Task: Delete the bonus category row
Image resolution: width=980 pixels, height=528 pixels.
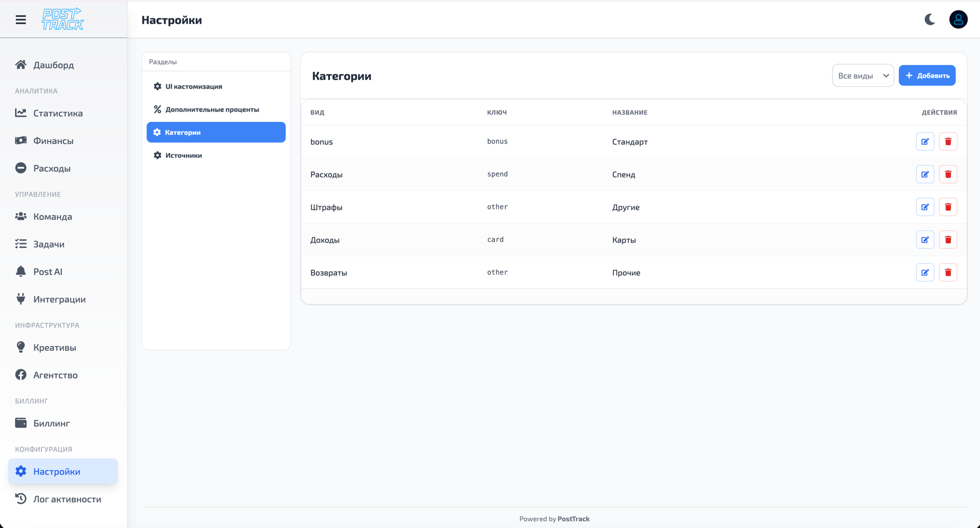Action: [948, 141]
